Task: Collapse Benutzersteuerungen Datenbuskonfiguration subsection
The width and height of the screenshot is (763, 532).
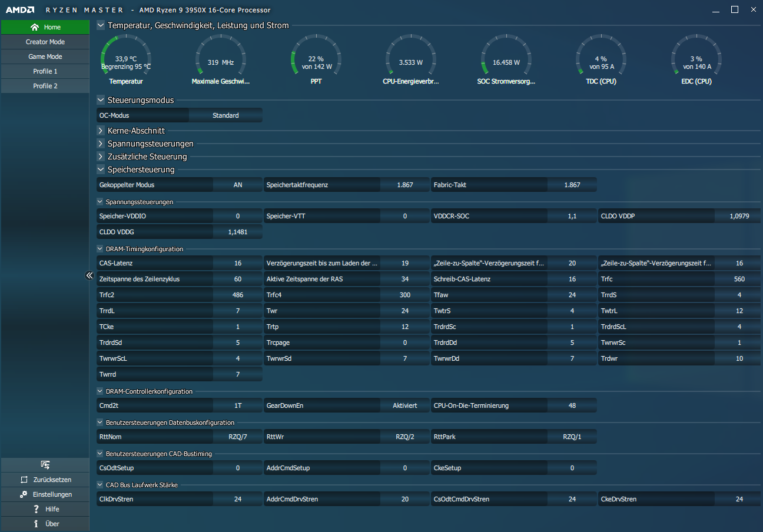Action: 100,423
